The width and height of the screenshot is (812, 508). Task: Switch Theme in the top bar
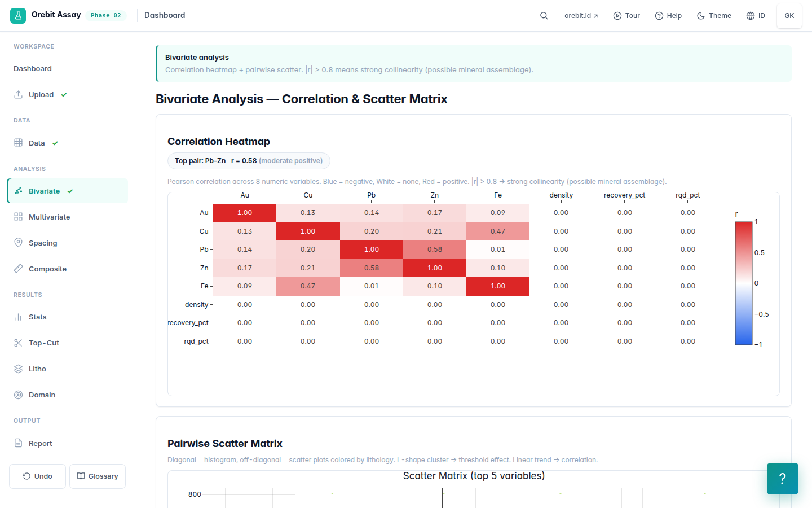click(x=714, y=16)
